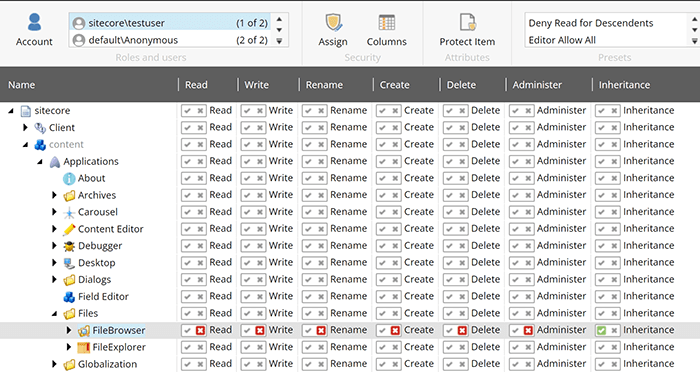Click the Administer column header
The height and width of the screenshot is (372, 700).
click(x=537, y=85)
